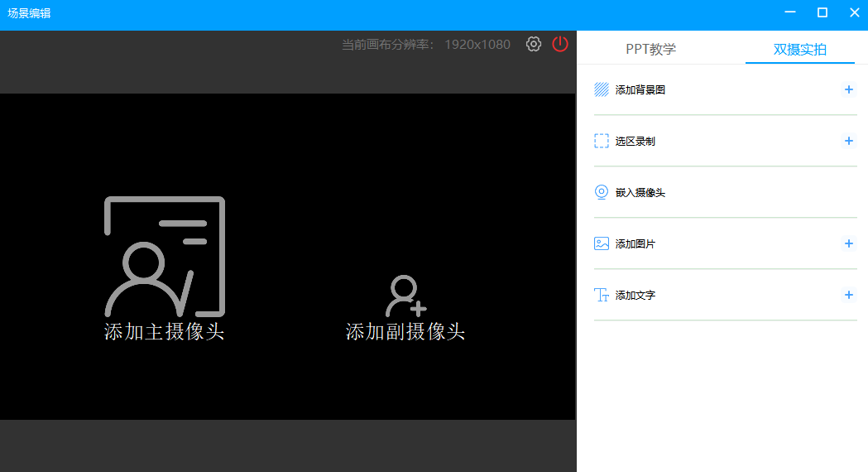Click the red power icon
This screenshot has height=472, width=868.
point(560,44)
